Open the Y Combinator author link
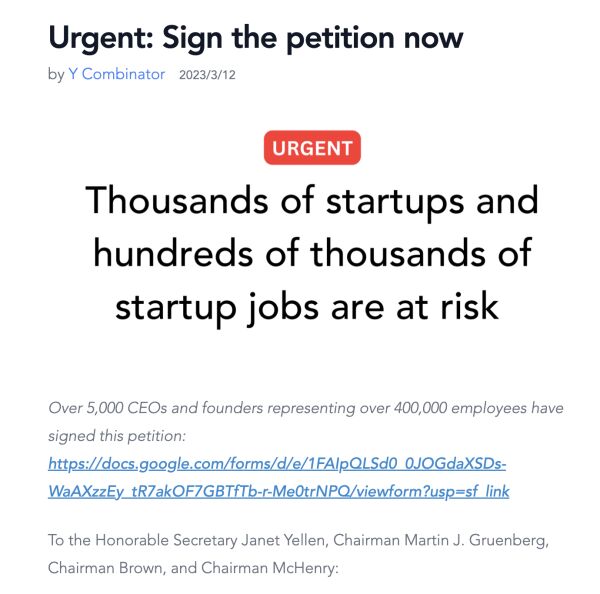This screenshot has width=600, height=594. pos(117,74)
